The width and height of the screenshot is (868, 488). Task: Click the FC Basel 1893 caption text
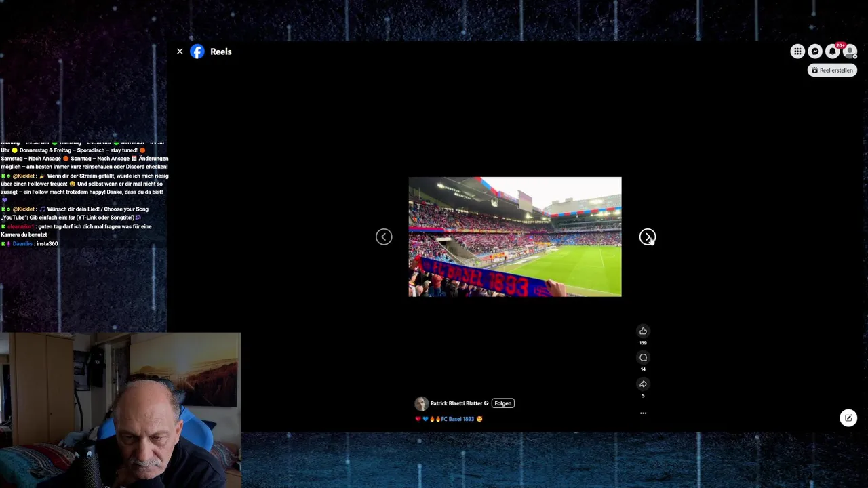point(458,419)
